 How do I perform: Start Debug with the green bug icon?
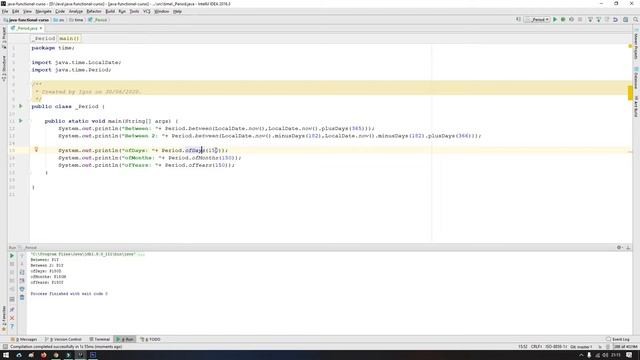pyautogui.click(x=563, y=20)
